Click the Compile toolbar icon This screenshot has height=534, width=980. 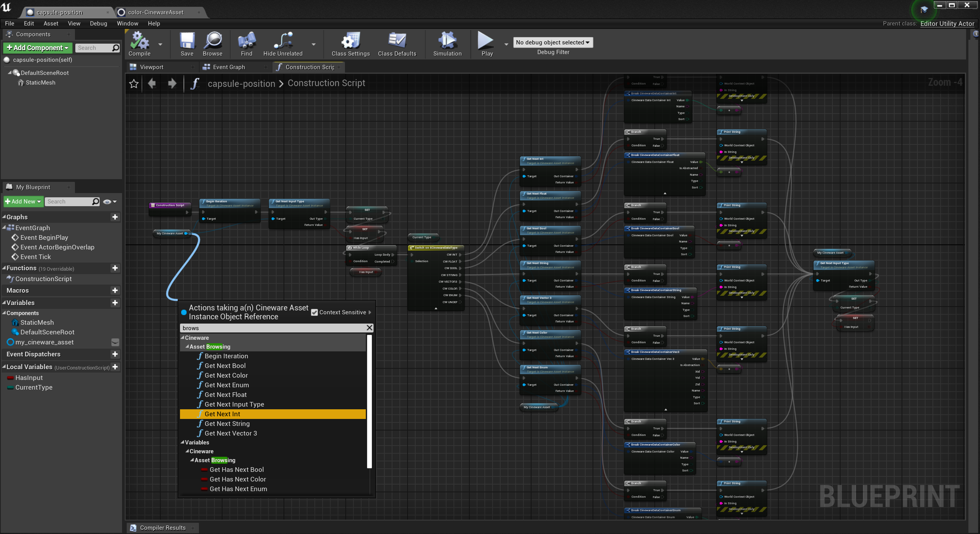139,43
